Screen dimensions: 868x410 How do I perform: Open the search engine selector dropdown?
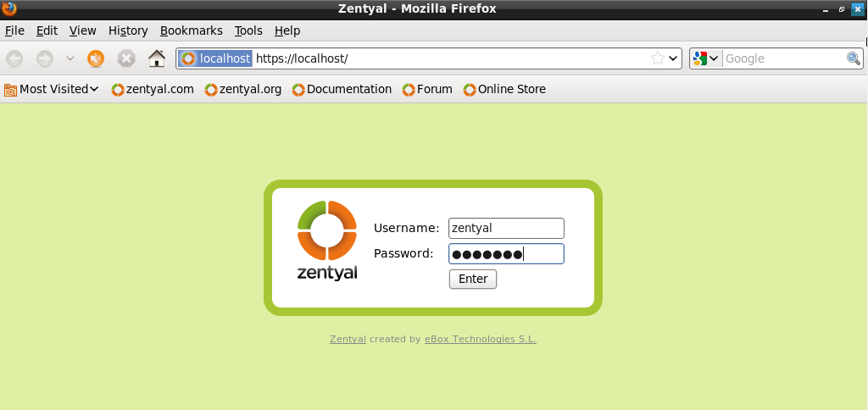[706, 58]
